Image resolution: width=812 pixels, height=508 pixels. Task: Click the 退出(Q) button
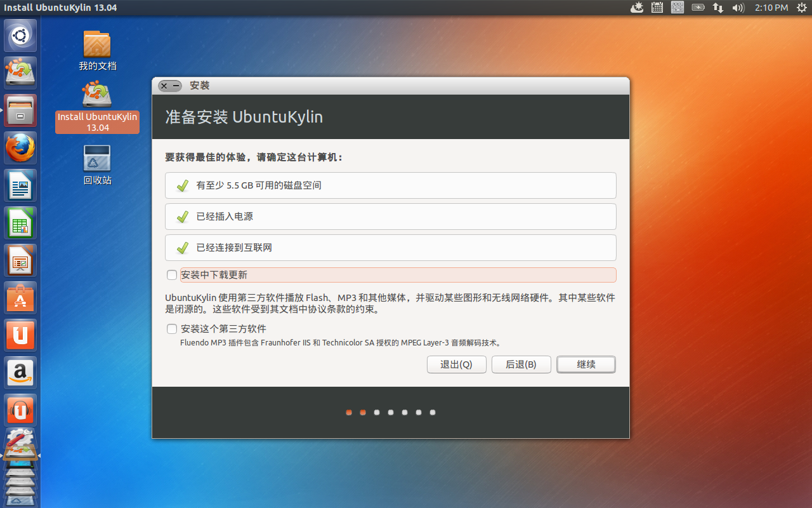457,364
